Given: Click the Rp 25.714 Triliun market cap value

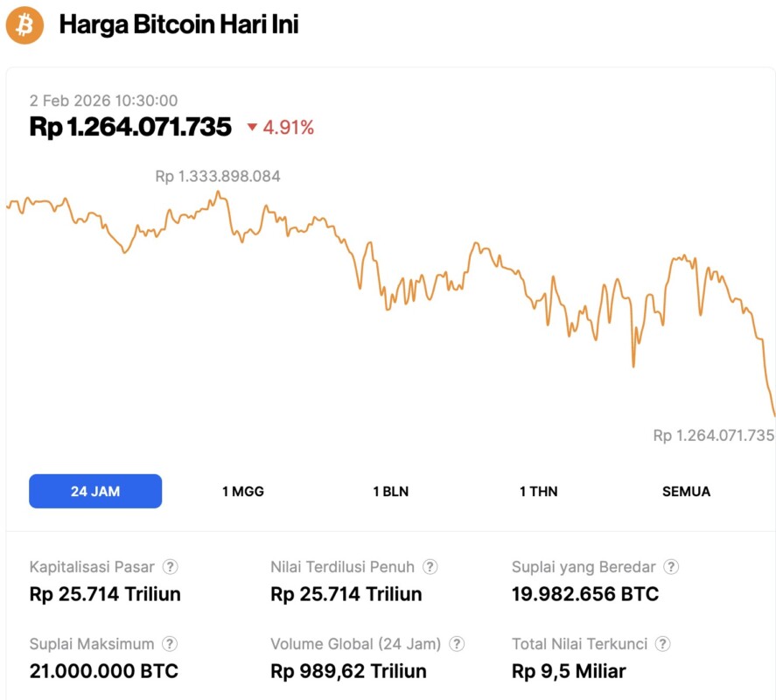Looking at the screenshot, I should point(105,595).
